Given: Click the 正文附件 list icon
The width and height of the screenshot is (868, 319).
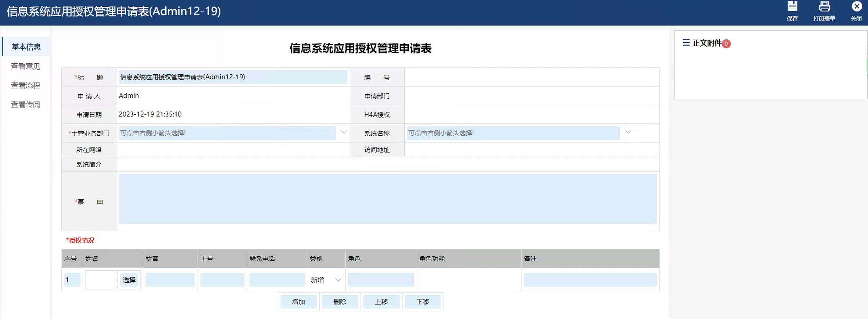Looking at the screenshot, I should pos(686,43).
